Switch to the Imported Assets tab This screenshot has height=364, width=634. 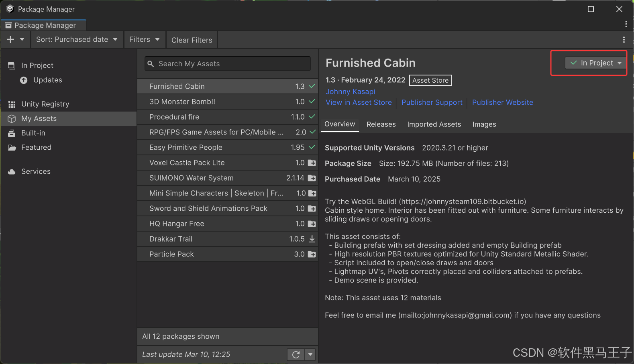click(434, 124)
